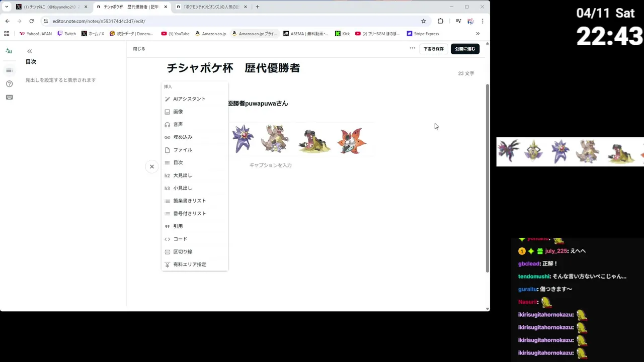Open フリーBGM bookmark
The height and width of the screenshot is (362, 644).
click(x=377, y=34)
